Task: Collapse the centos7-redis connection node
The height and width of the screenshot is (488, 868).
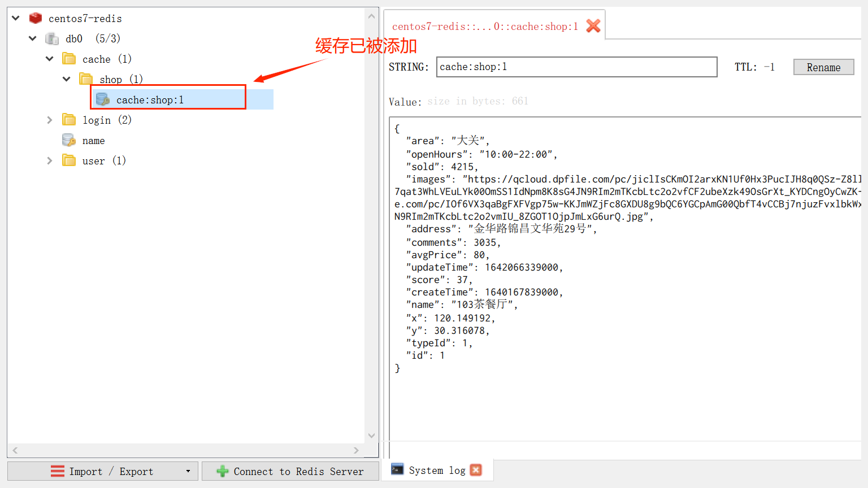Action: click(16, 18)
